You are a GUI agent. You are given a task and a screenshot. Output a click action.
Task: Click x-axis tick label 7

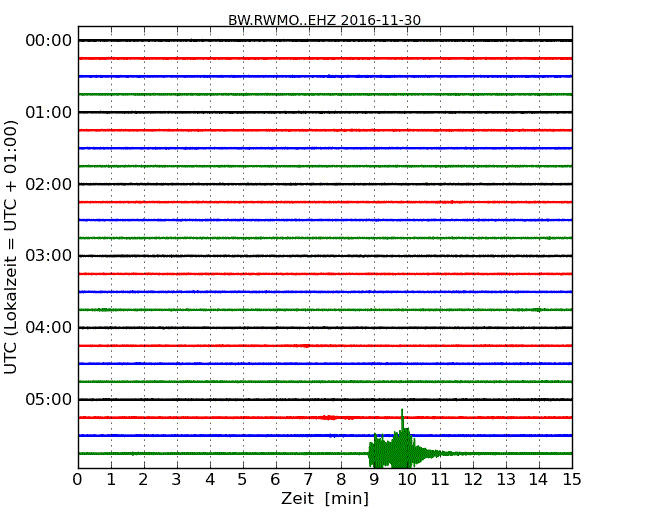coord(308,480)
